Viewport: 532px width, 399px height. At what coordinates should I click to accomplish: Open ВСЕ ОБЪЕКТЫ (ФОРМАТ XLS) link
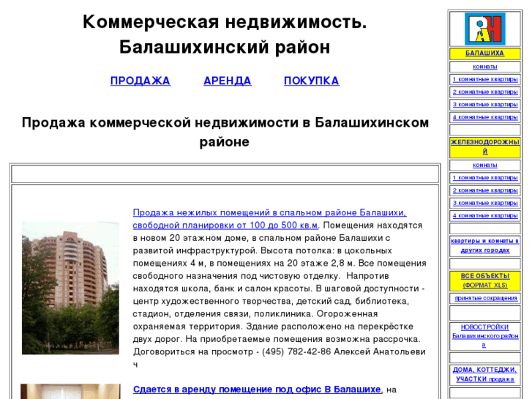point(485,280)
